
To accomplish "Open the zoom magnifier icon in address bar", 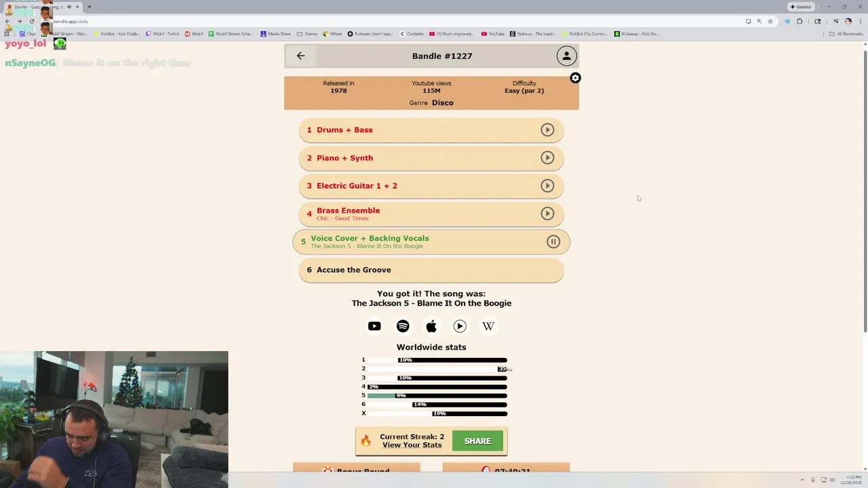I will [x=759, y=21].
